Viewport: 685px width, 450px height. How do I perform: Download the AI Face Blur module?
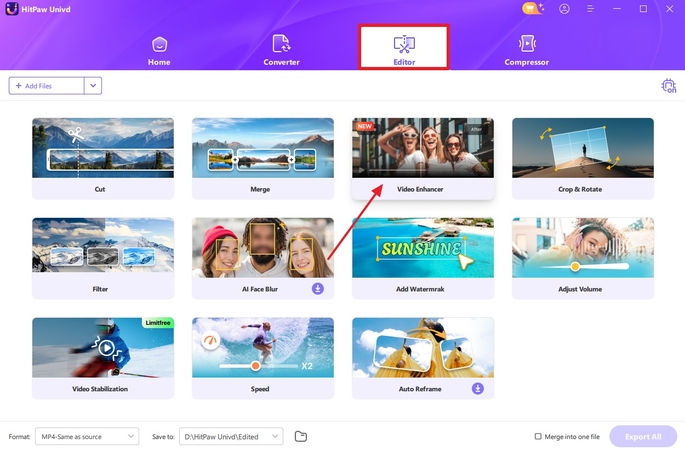[x=318, y=289]
